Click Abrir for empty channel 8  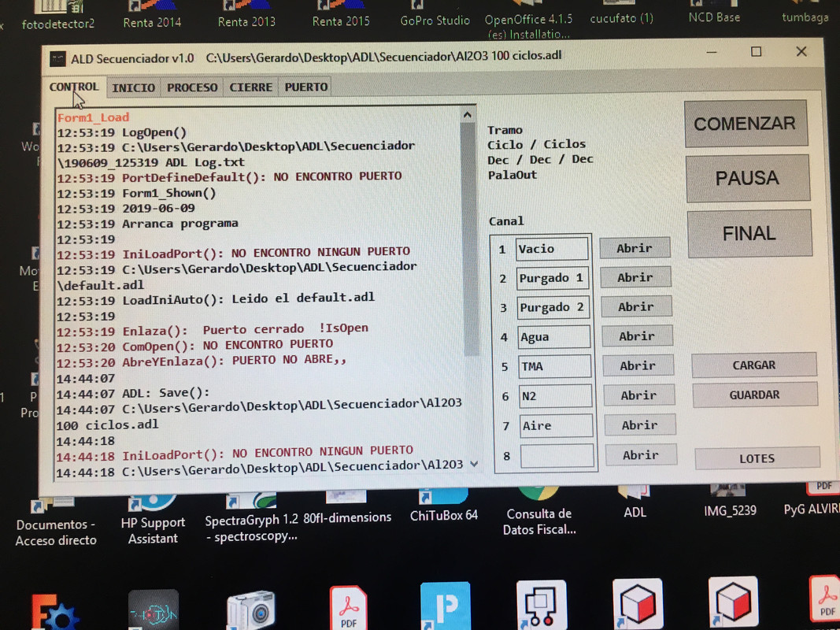641,455
